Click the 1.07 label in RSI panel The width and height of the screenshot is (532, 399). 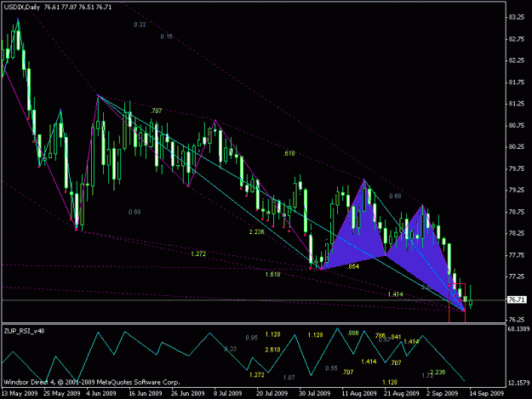tap(289, 377)
